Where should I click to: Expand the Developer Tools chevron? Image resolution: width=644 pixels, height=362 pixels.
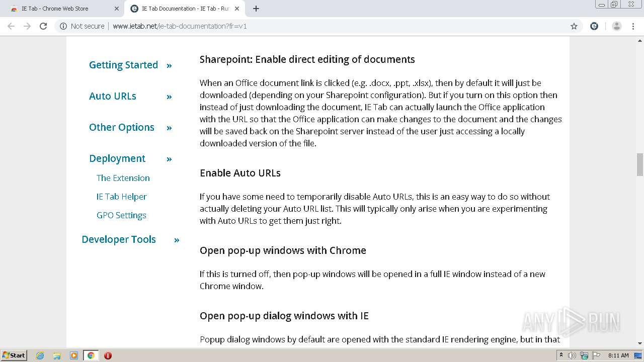pyautogui.click(x=177, y=240)
